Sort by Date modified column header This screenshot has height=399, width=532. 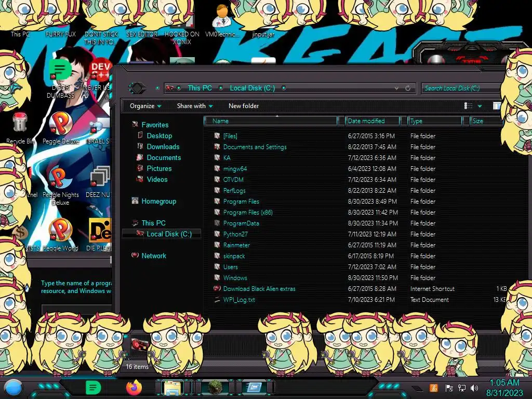coord(373,121)
